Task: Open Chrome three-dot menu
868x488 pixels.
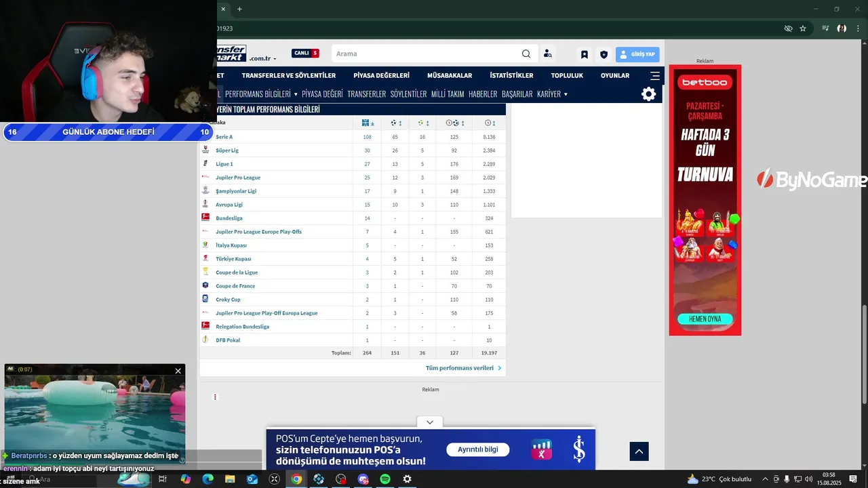Action: [858, 28]
